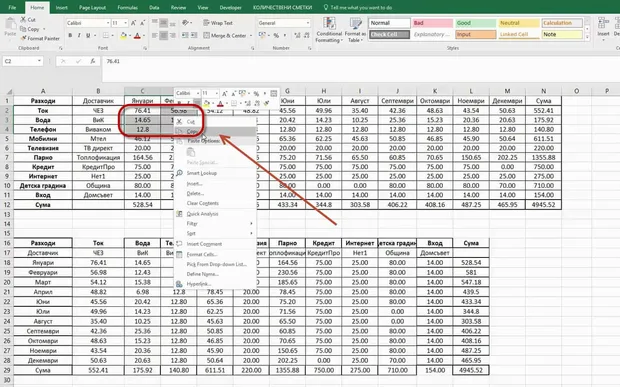
Task: Toggle Align Left in the ribbon
Action: point(155,36)
